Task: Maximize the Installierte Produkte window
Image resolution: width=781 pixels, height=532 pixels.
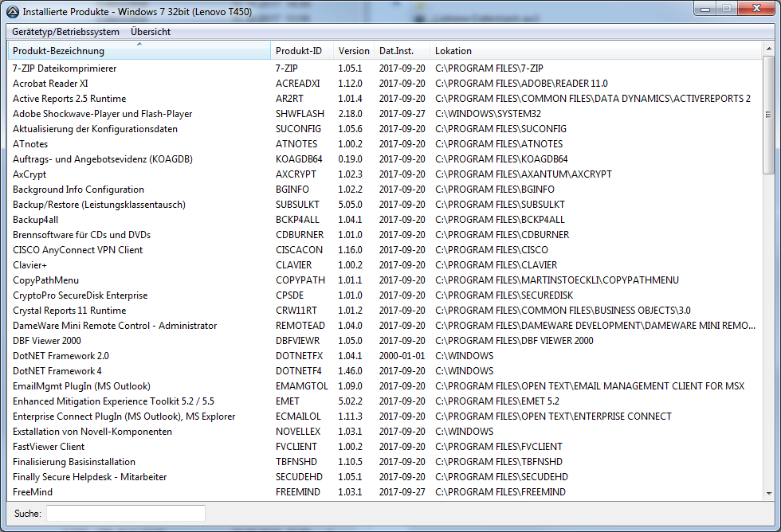Action: [726, 7]
